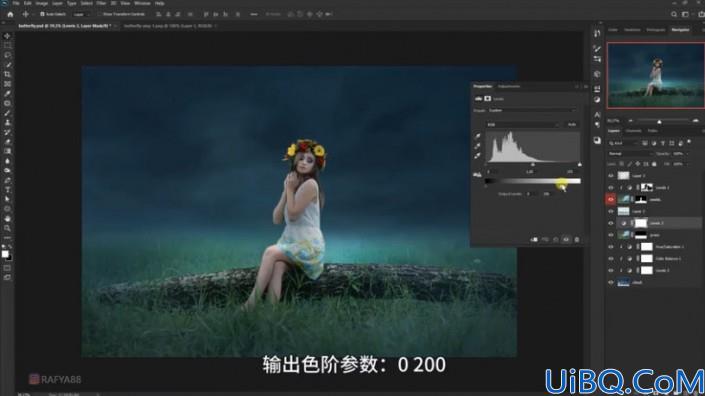
Task: Turn on the layer filter toggle switch
Action: 689,142
